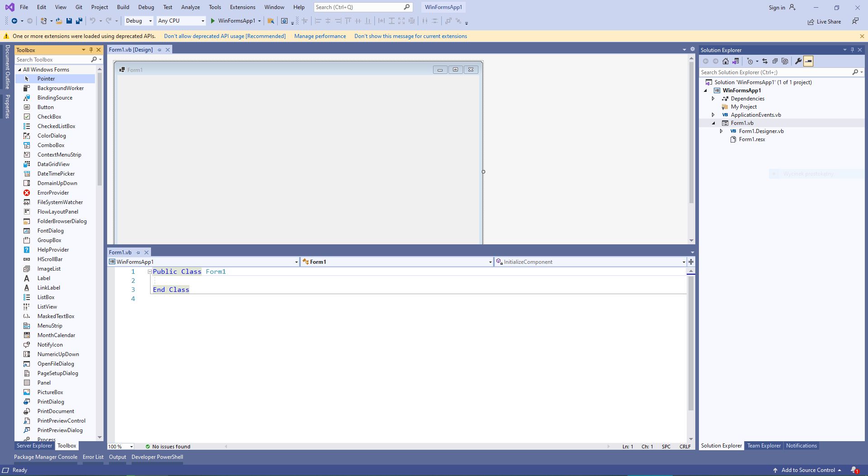The width and height of the screenshot is (868, 476).
Task: Select the MenuStrip control in the Toolbox
Action: coord(49,325)
